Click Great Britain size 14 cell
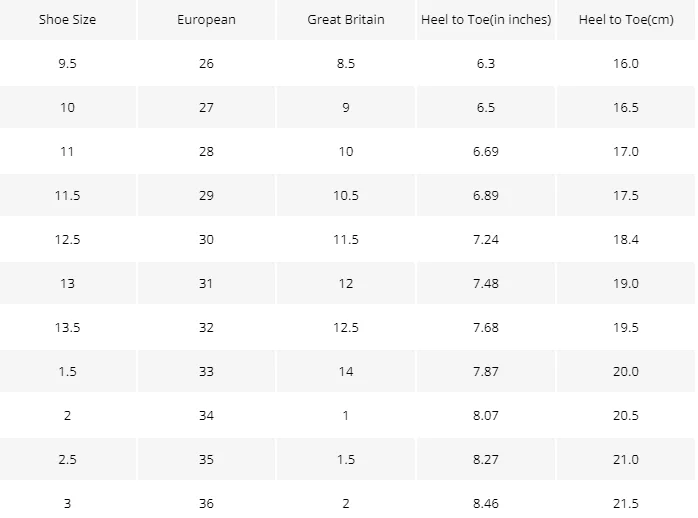This screenshot has width=698, height=518. pyautogui.click(x=345, y=372)
